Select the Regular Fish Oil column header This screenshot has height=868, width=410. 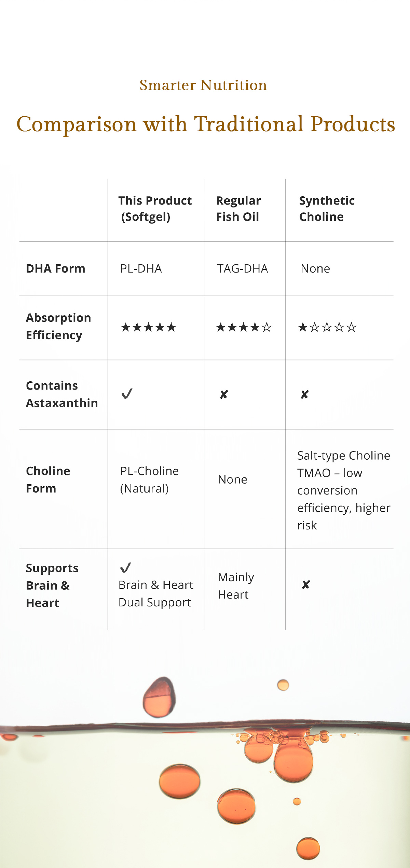click(x=238, y=209)
